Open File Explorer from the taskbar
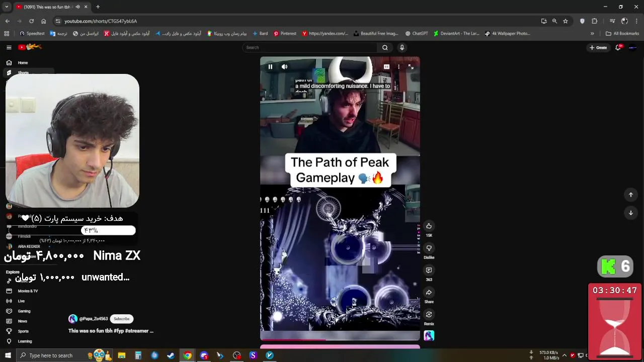This screenshot has width=644, height=362. (121, 355)
